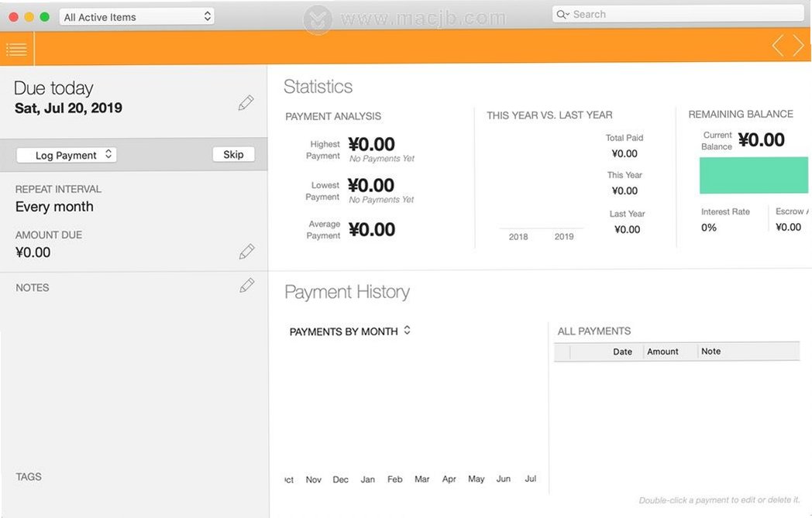Click the Highest Payment ¥0.00 value
This screenshot has width=812, height=518.
(371, 144)
